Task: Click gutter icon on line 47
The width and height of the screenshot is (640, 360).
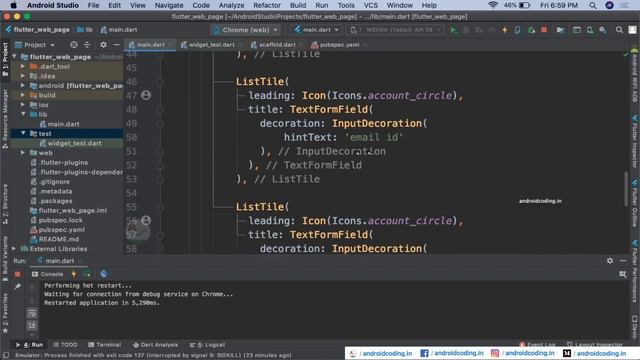Action: click(146, 95)
